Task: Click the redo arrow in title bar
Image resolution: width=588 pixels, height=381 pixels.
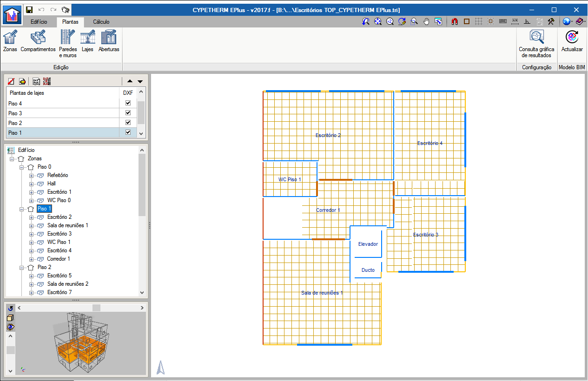Action: pos(53,9)
